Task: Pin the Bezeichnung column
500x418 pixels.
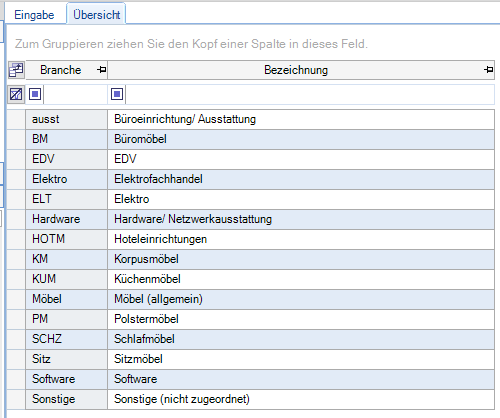Action: [488, 70]
